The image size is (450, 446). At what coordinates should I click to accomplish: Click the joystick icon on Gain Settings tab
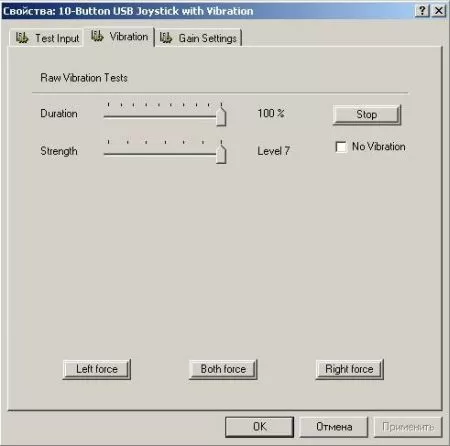[x=166, y=38]
